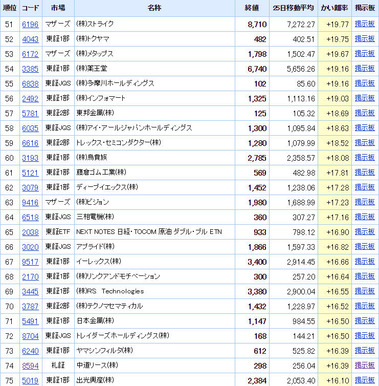Select deviation rate +18.08
Screen dimensions: 379x386
click(338, 158)
